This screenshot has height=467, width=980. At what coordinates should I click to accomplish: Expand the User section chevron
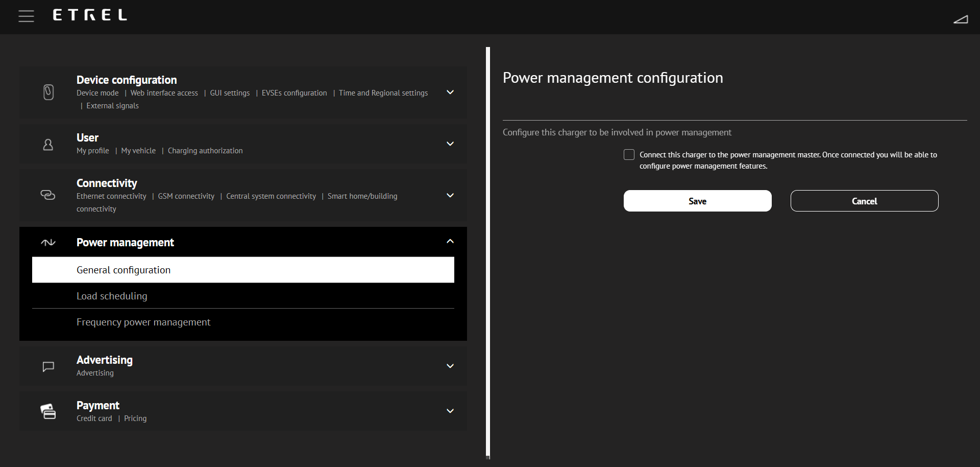click(450, 144)
